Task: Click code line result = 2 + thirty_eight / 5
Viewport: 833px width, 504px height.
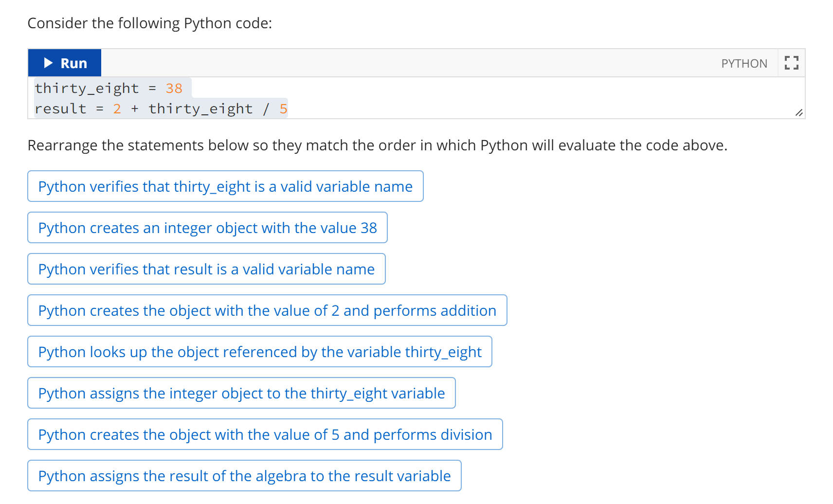Action: 161,108
